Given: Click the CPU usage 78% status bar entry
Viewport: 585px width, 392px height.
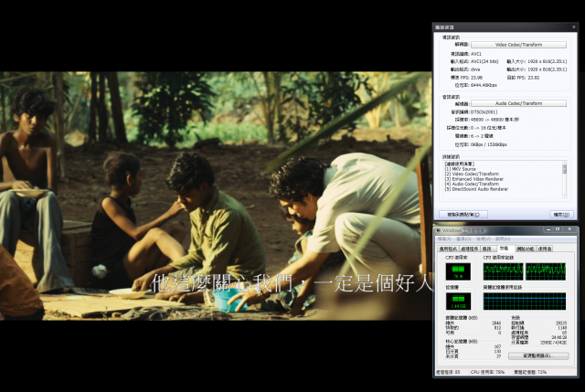Looking at the screenshot, I should click(x=487, y=372).
